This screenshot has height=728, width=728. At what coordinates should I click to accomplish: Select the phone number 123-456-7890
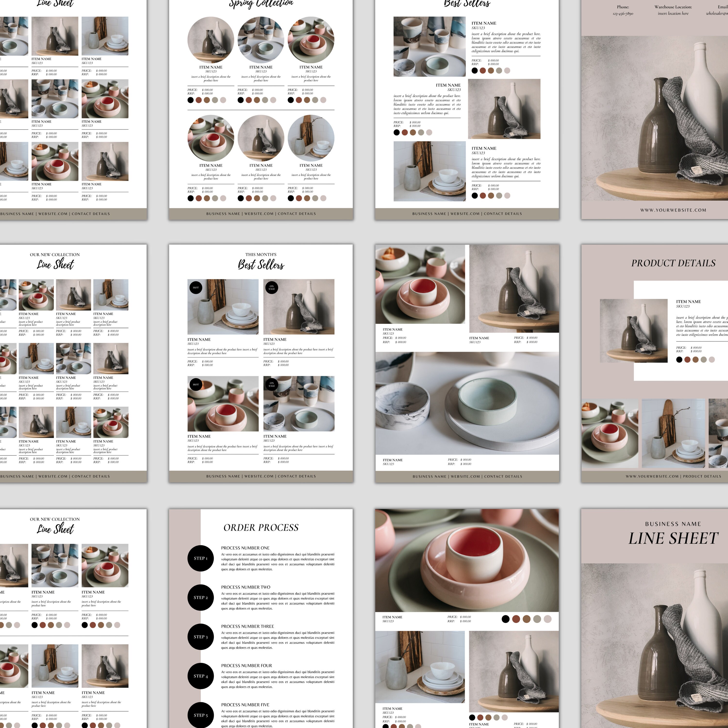pyautogui.click(x=623, y=14)
